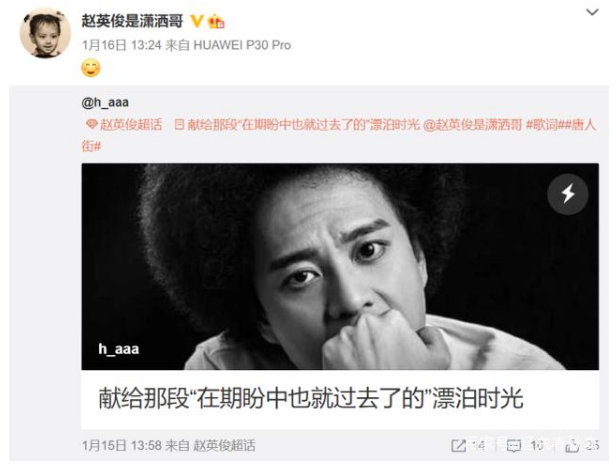Screen dimensions: 616x470
Task: Click the smiling emoji in the post
Action: click(x=91, y=68)
